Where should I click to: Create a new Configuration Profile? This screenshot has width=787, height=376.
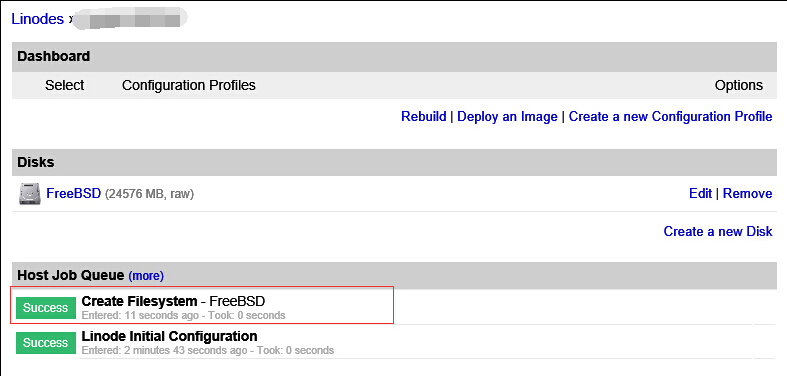[x=671, y=116]
